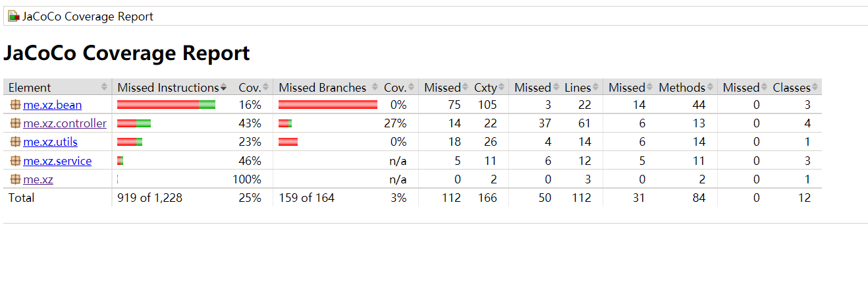This screenshot has width=868, height=283.
Task: Open the me.xz.service package link
Action: pos(57,161)
